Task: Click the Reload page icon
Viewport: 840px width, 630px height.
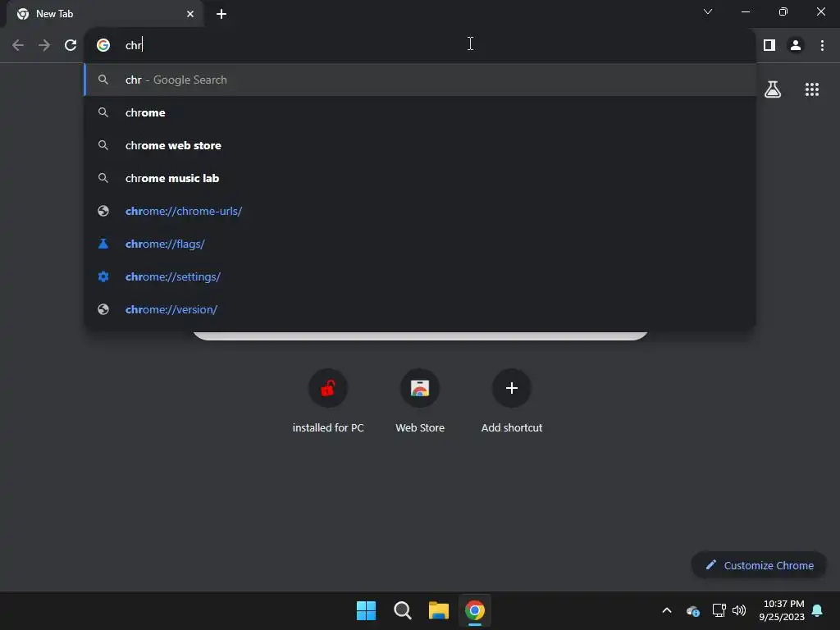Action: click(71, 45)
